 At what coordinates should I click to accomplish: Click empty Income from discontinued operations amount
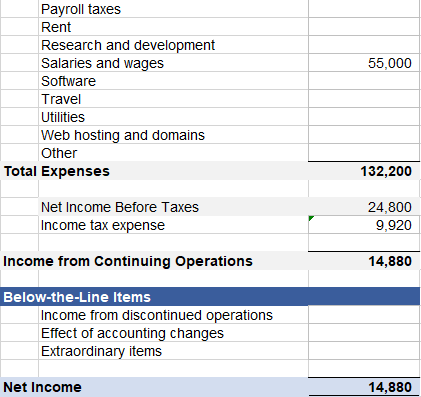click(x=364, y=315)
